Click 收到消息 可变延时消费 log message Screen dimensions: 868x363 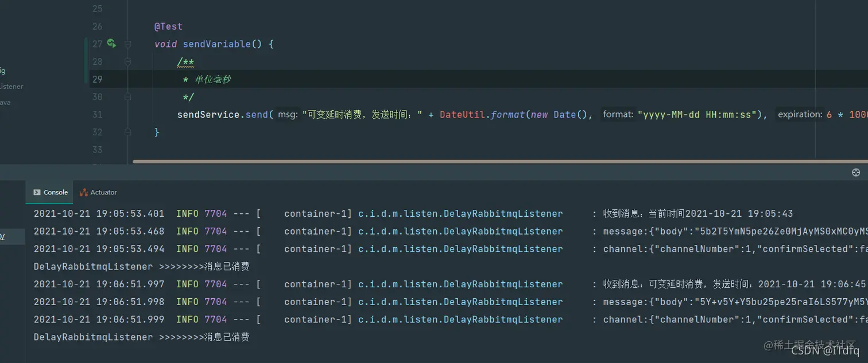(734, 284)
